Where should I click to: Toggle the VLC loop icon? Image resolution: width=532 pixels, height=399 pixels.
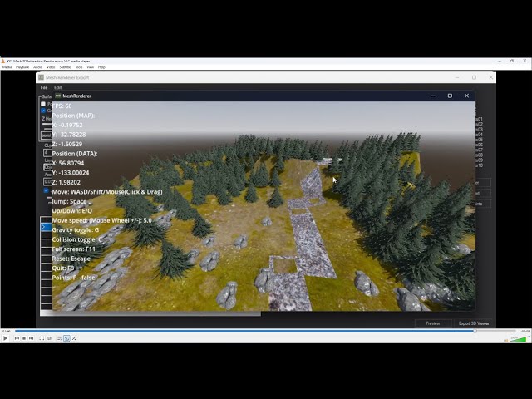click(x=66, y=338)
